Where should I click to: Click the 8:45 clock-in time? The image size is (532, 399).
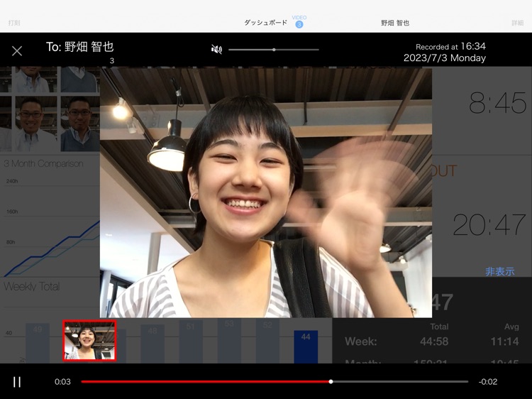pos(497,102)
